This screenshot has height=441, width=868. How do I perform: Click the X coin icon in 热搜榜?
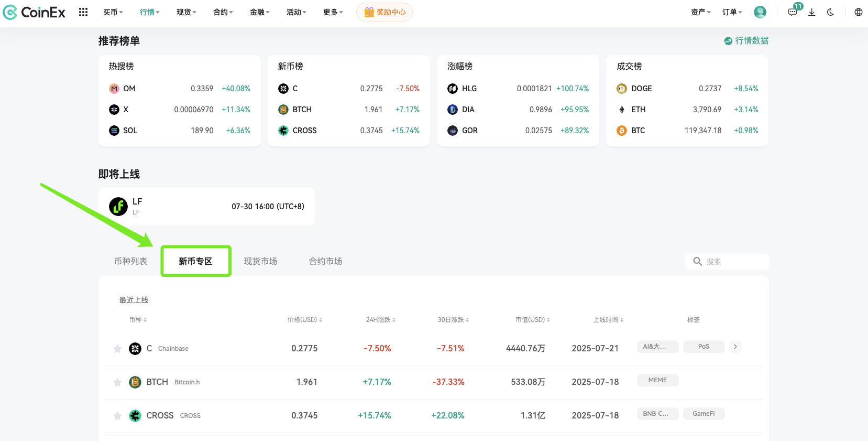click(114, 110)
